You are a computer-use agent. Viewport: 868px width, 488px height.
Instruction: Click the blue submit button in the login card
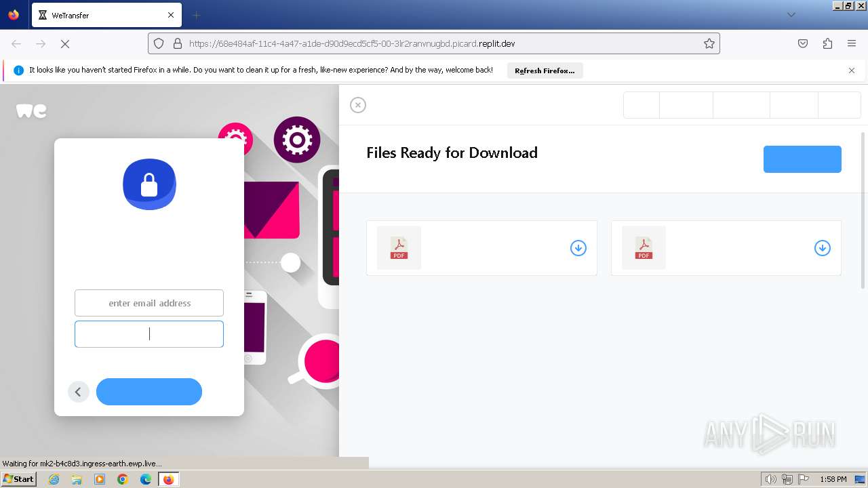click(x=149, y=392)
